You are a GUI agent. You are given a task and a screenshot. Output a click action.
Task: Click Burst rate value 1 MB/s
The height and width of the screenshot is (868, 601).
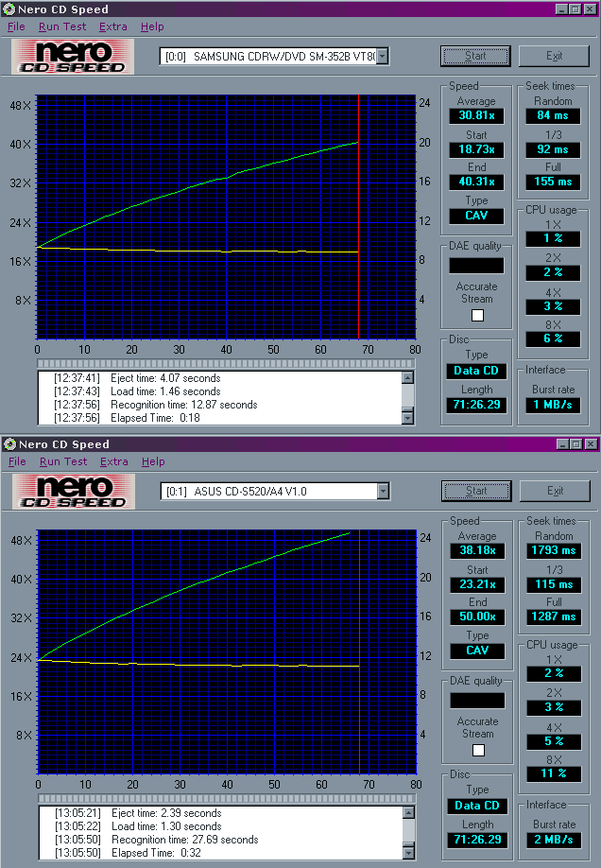tap(553, 405)
